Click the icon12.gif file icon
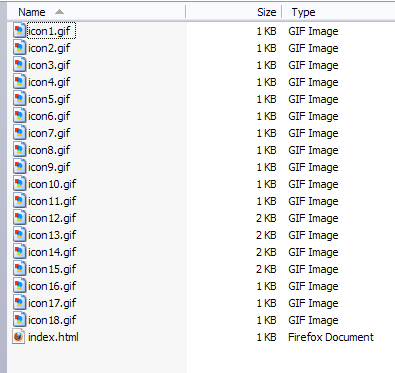The image size is (395, 373). point(19,218)
